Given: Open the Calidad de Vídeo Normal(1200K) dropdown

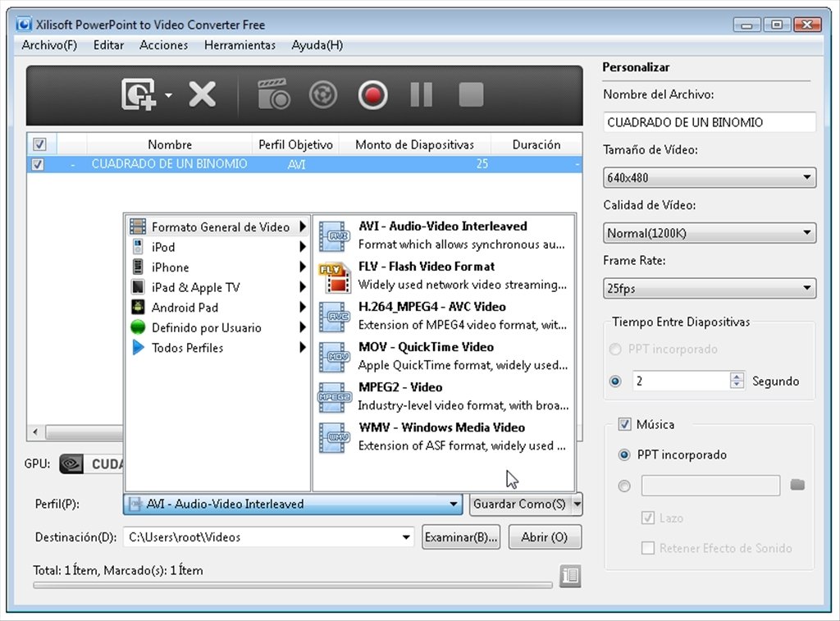Looking at the screenshot, I should pyautogui.click(x=710, y=233).
